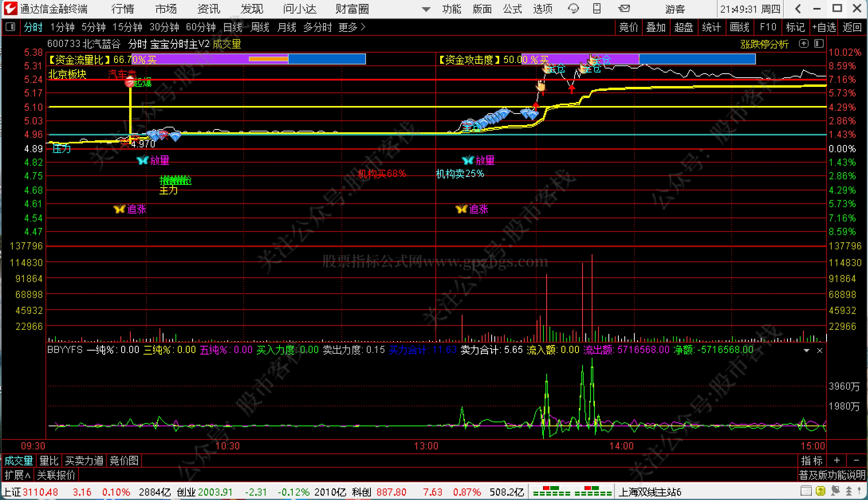Expand the menu dropdown arrow before 功能
868x500 pixels.
(x=426, y=9)
